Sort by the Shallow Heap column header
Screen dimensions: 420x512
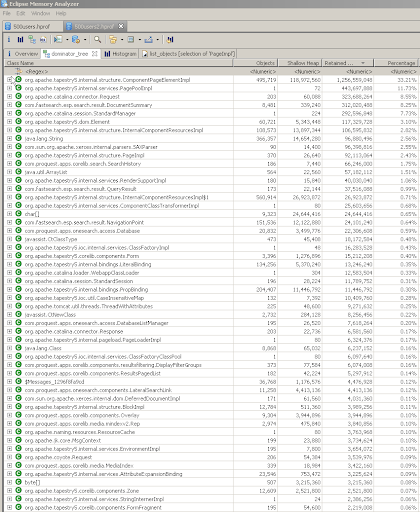[x=300, y=63]
